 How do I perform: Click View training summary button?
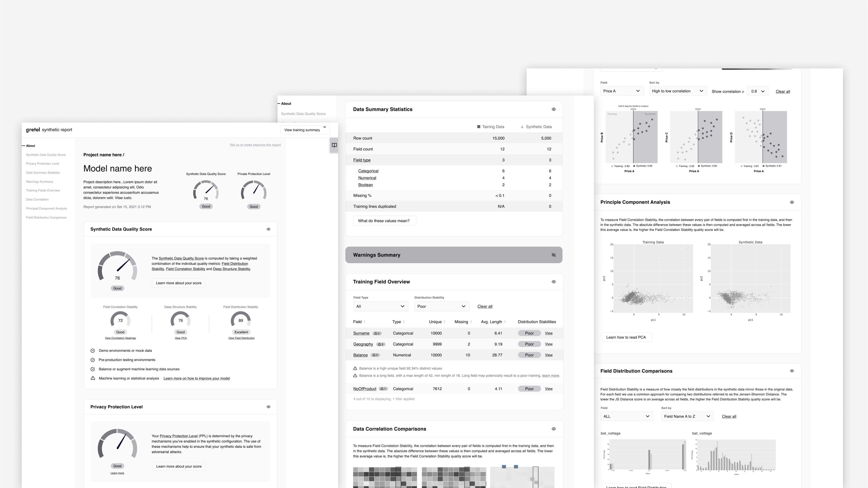305,130
